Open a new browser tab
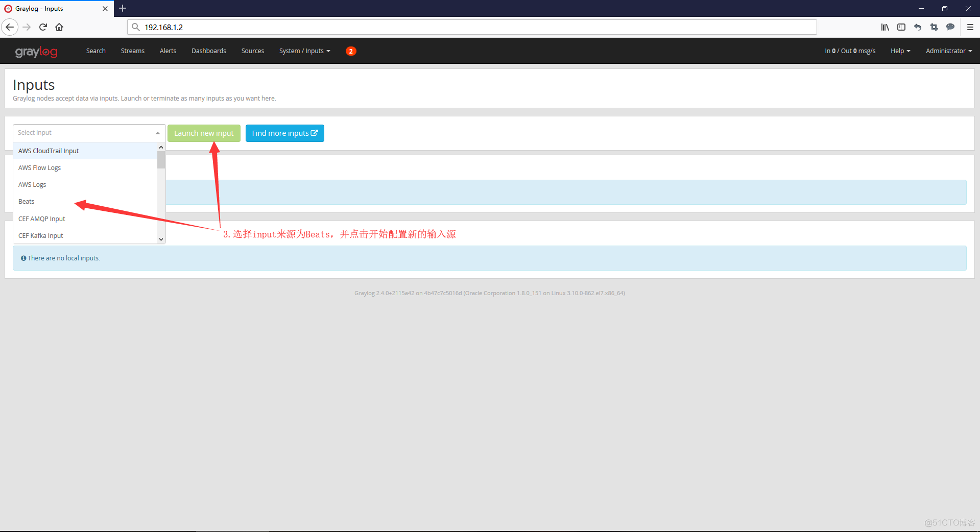 click(123, 8)
